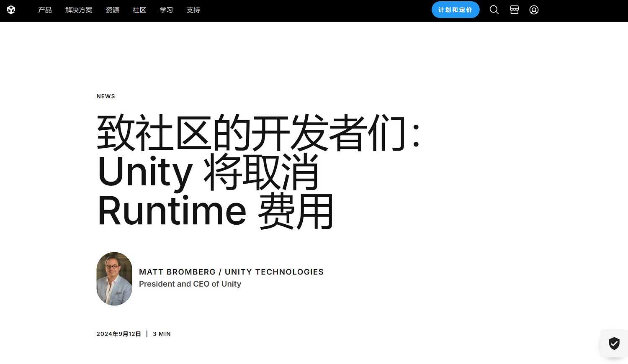
Task: Click the NEWS category label
Action: tap(106, 96)
